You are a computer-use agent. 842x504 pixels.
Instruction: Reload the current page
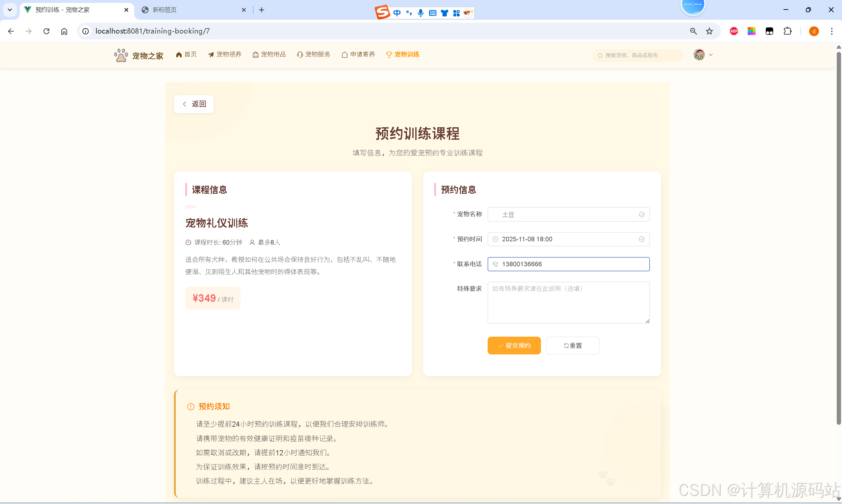pos(46,31)
